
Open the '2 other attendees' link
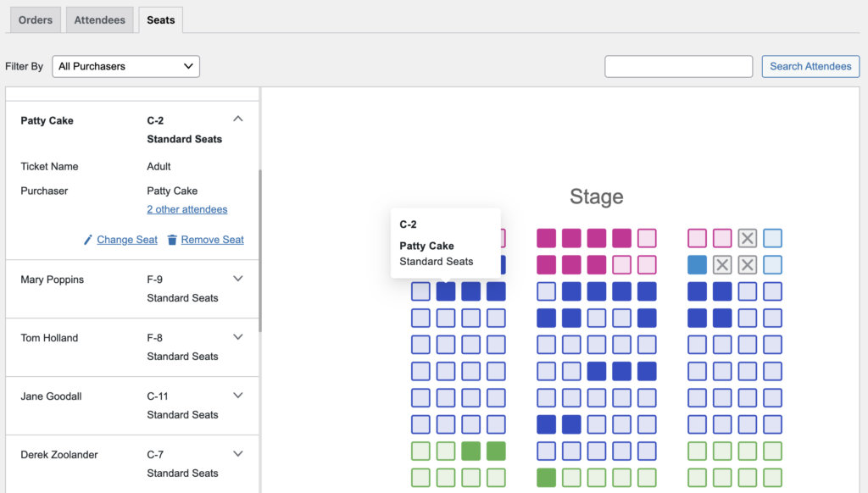point(186,209)
